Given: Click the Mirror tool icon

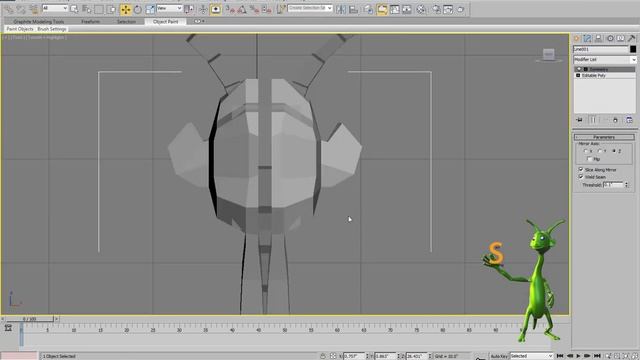Looking at the screenshot, I should [341, 9].
